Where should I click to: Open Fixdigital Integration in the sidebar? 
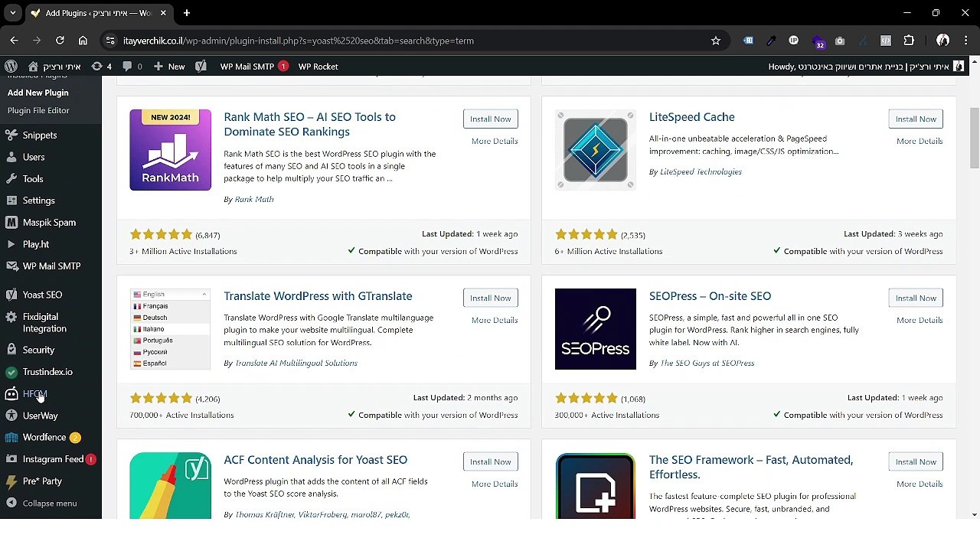click(x=44, y=323)
